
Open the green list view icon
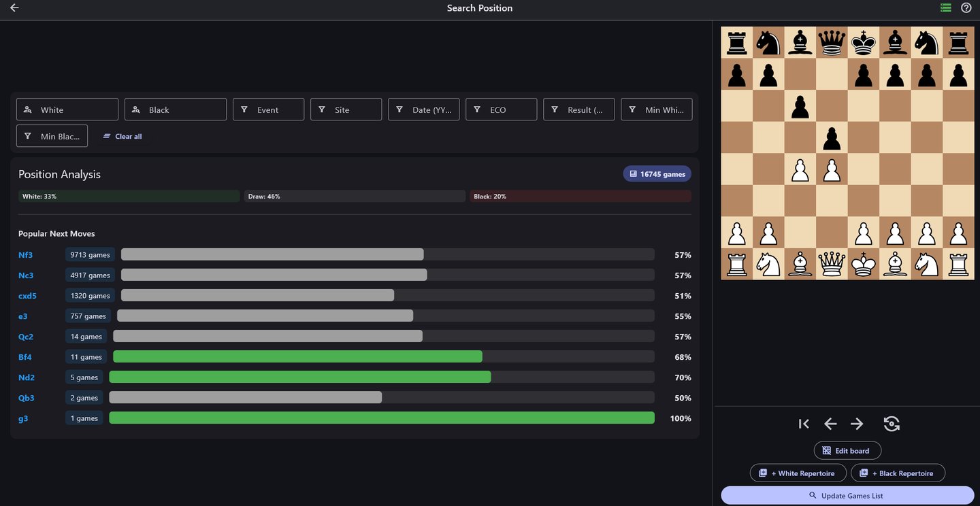pyautogui.click(x=945, y=8)
